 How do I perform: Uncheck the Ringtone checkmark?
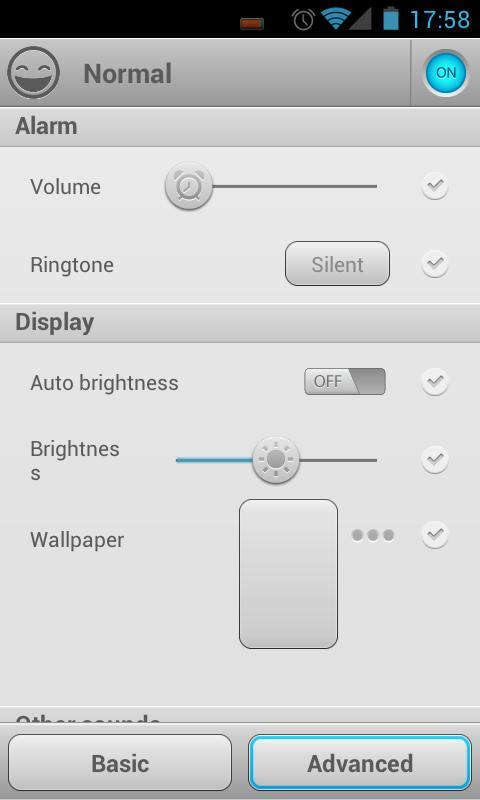point(435,264)
